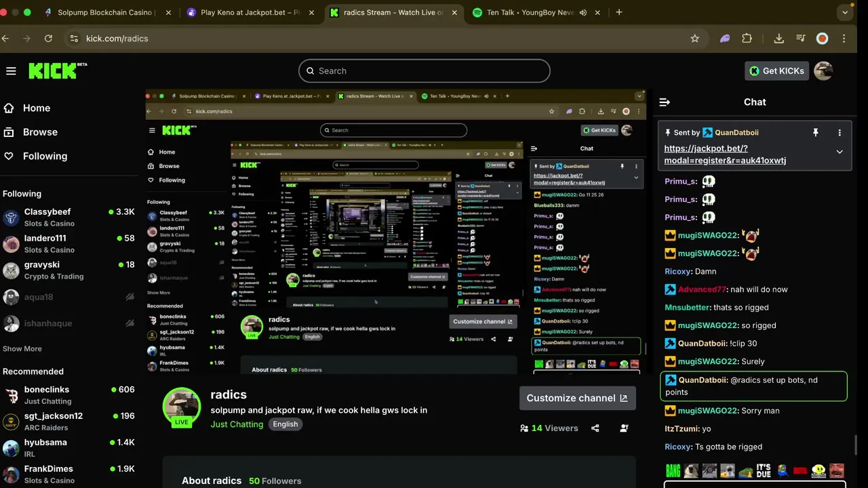Click the radics live avatar
The image size is (868, 488).
(x=182, y=407)
